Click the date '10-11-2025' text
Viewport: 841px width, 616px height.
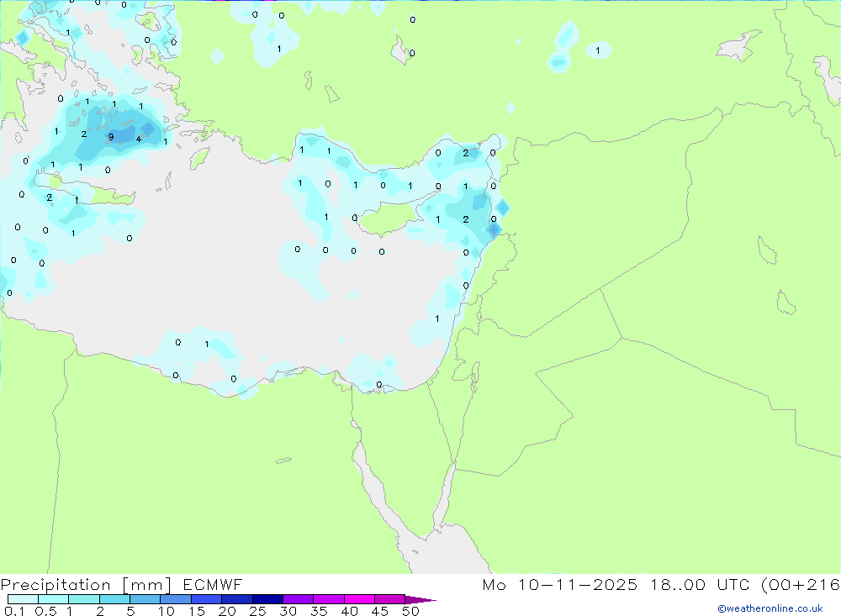pyautogui.click(x=578, y=585)
